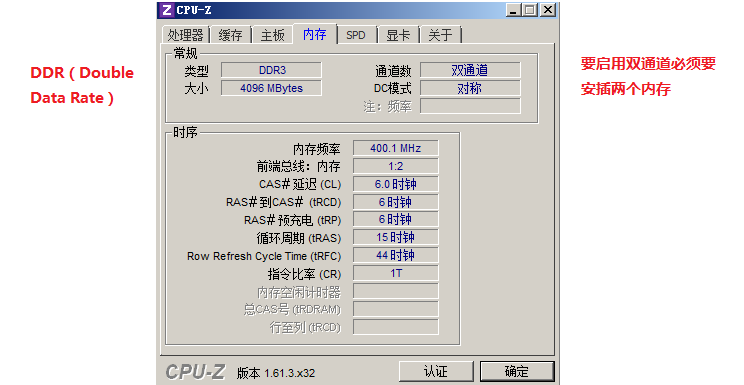This screenshot has height=385, width=744.
Task: Click the 认证 button
Action: (436, 371)
